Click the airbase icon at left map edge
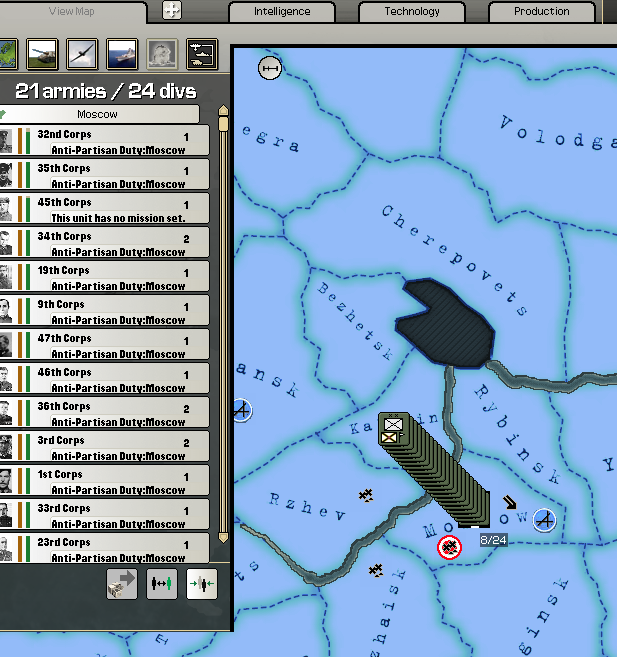Image resolution: width=617 pixels, height=657 pixels. [x=243, y=410]
